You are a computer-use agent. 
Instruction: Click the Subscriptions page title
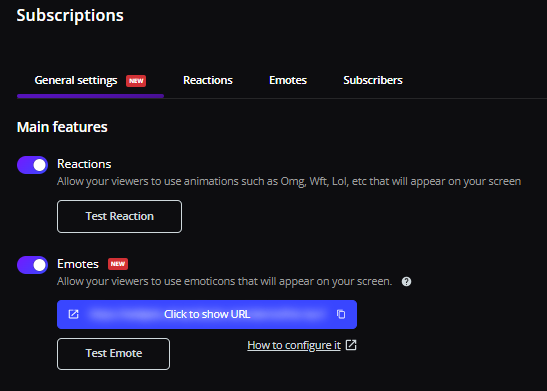[70, 15]
